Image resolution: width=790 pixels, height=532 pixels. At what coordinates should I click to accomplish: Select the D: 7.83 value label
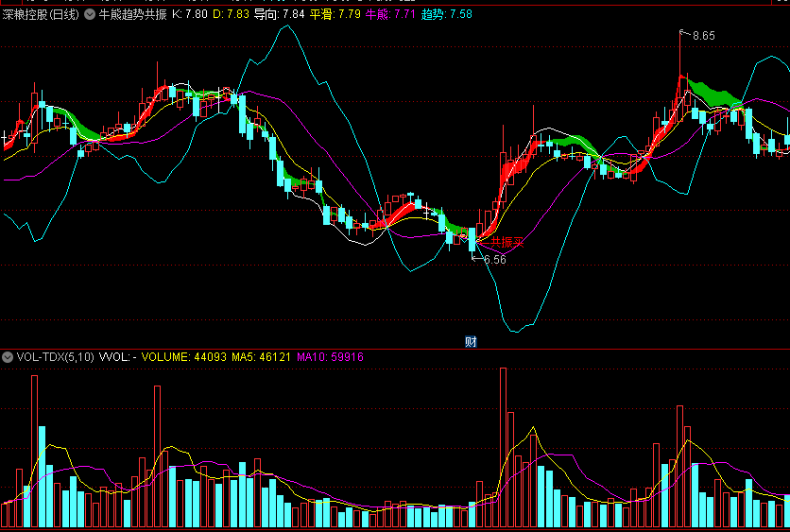tap(231, 14)
